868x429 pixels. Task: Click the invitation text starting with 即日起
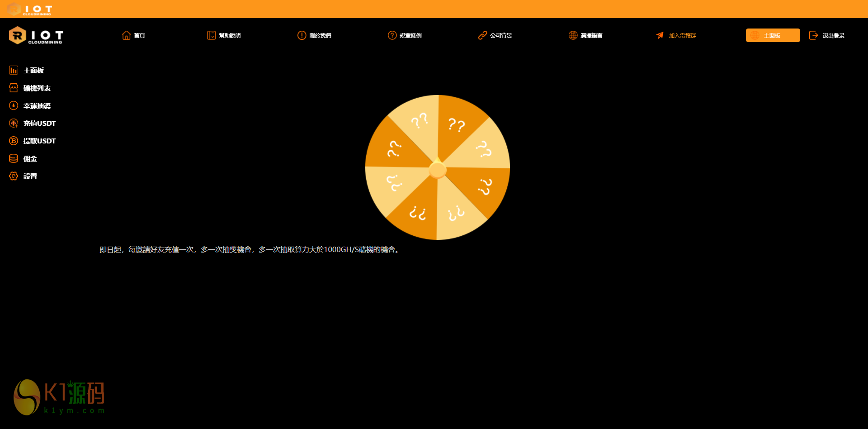pos(250,249)
